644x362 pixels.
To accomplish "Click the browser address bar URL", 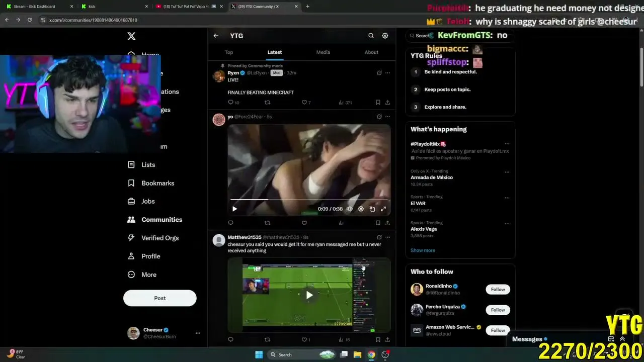I will coord(93,20).
